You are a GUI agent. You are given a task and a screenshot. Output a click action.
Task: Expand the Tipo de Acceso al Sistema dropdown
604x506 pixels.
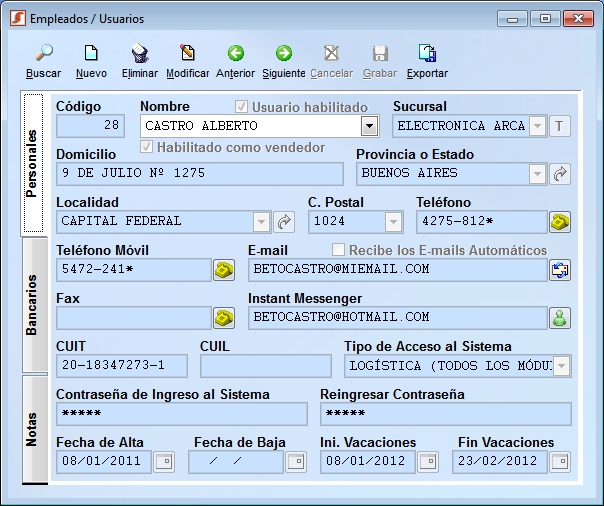(562, 366)
